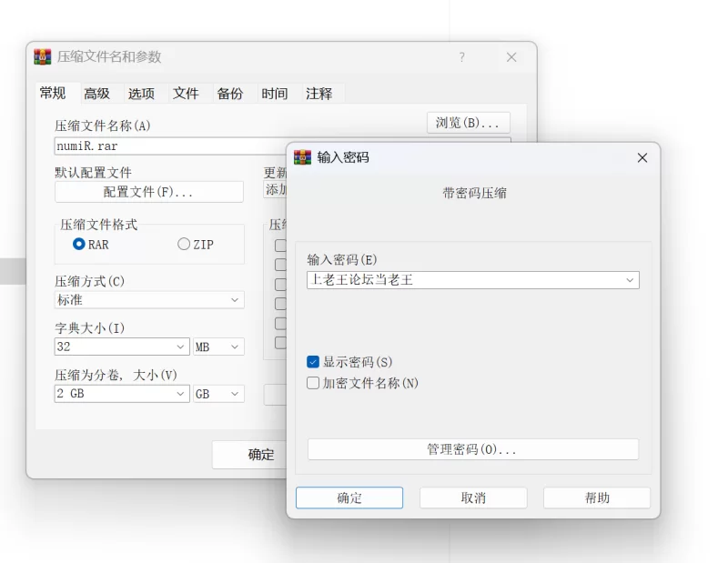Click the question mark help icon
The width and height of the screenshot is (728, 563).
pyautogui.click(x=461, y=57)
